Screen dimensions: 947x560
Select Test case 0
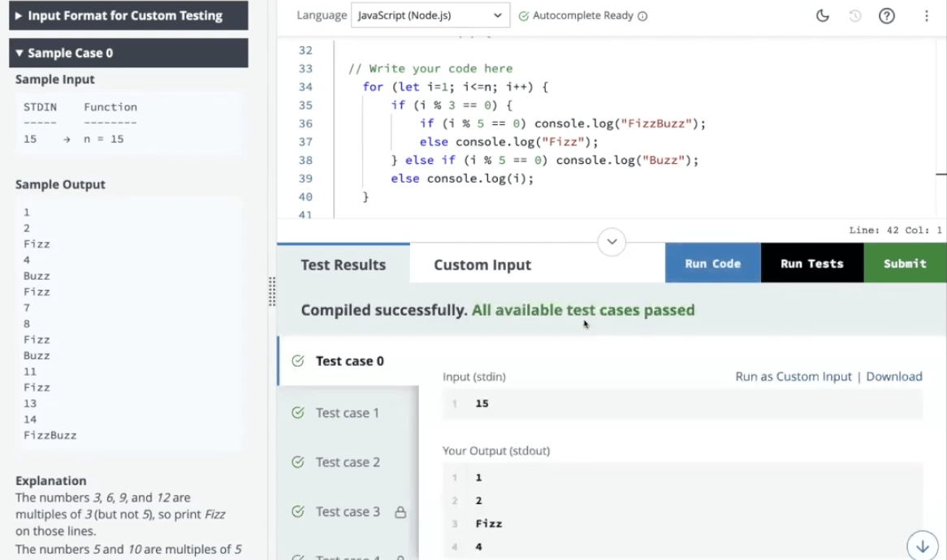click(348, 361)
